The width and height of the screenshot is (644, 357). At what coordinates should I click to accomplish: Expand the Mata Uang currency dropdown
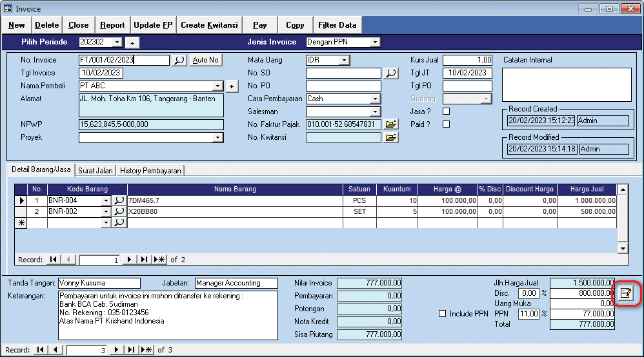tap(344, 60)
